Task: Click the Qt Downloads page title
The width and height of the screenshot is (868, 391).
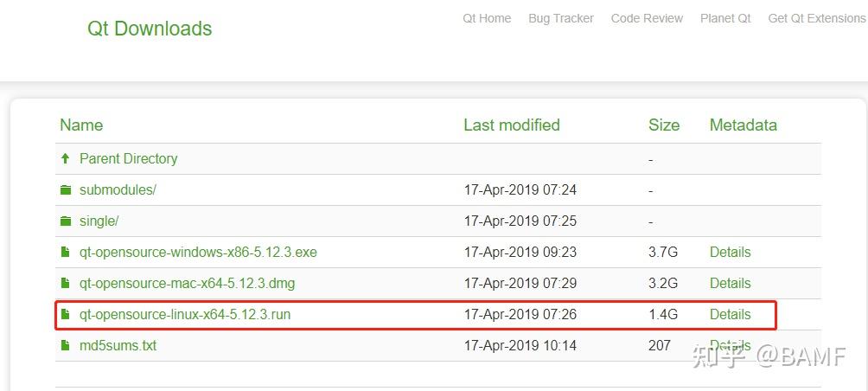Action: (x=150, y=29)
